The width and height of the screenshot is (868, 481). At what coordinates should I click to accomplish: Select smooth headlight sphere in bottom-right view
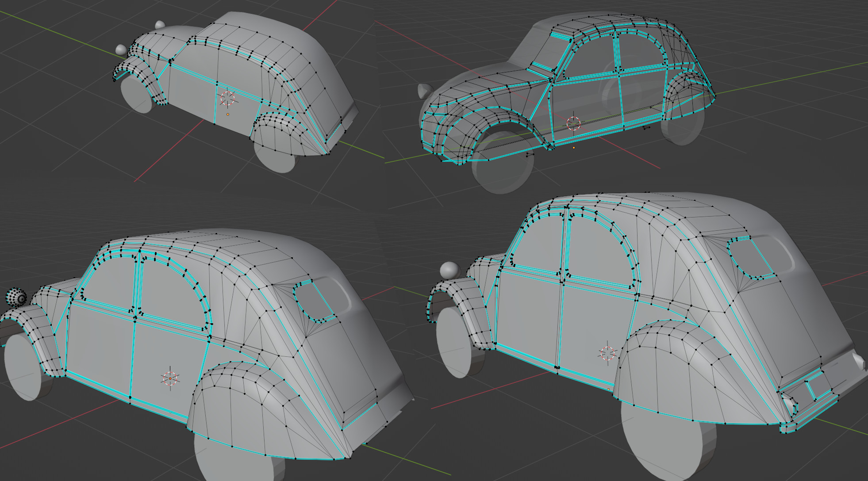(x=450, y=270)
